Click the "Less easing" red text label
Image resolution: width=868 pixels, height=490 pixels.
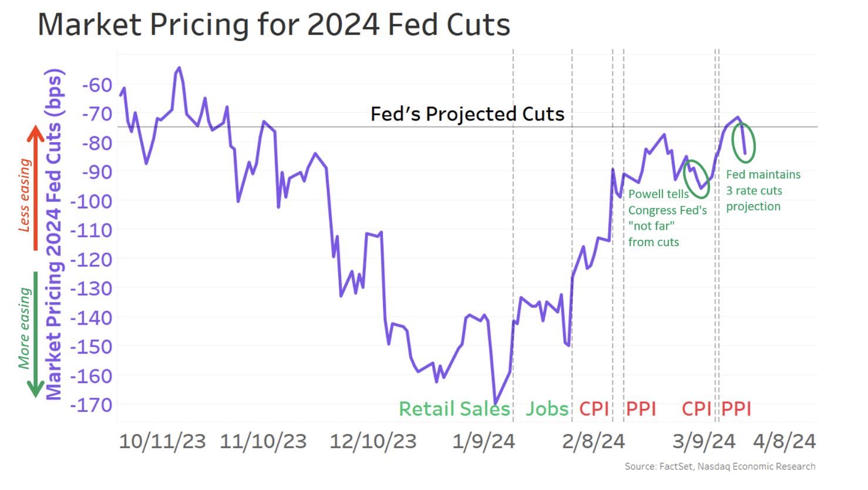[x=24, y=195]
